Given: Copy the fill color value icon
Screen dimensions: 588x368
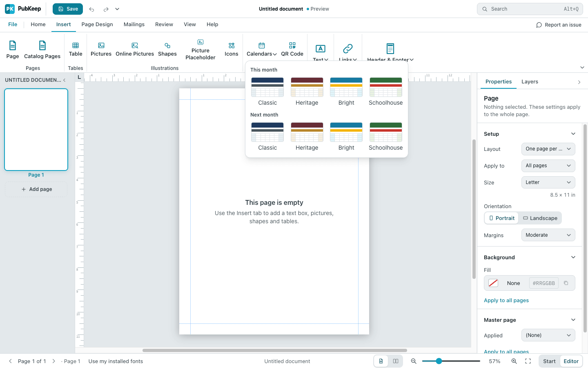Looking at the screenshot, I should [x=566, y=283].
